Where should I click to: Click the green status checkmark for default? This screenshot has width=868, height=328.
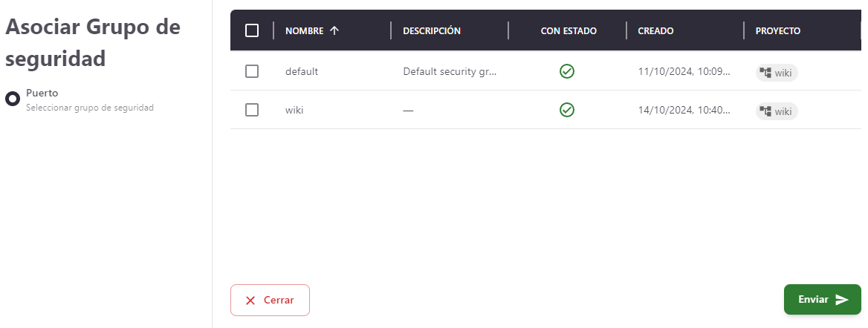click(567, 72)
